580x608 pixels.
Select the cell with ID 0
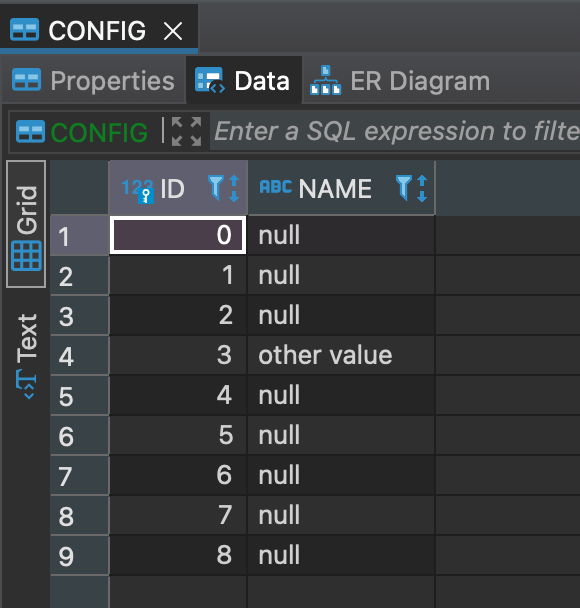(178, 235)
